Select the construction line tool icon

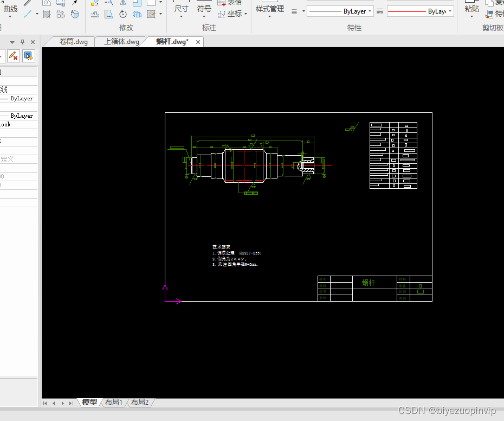28,14
